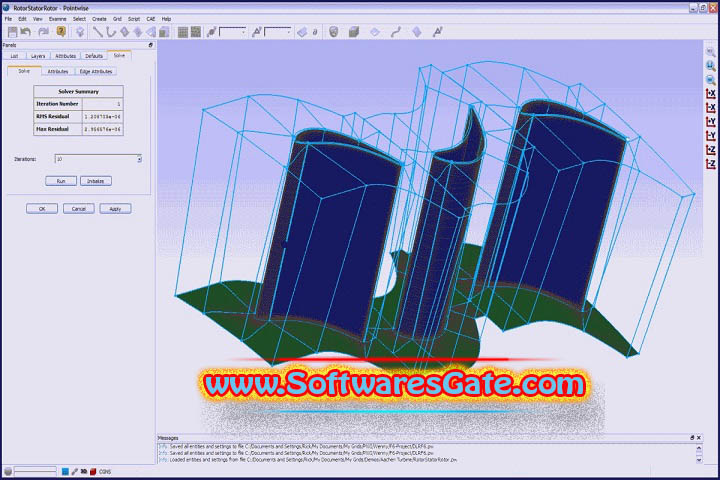Set view to -Y axis
The height and width of the screenshot is (480, 720).
[x=710, y=136]
